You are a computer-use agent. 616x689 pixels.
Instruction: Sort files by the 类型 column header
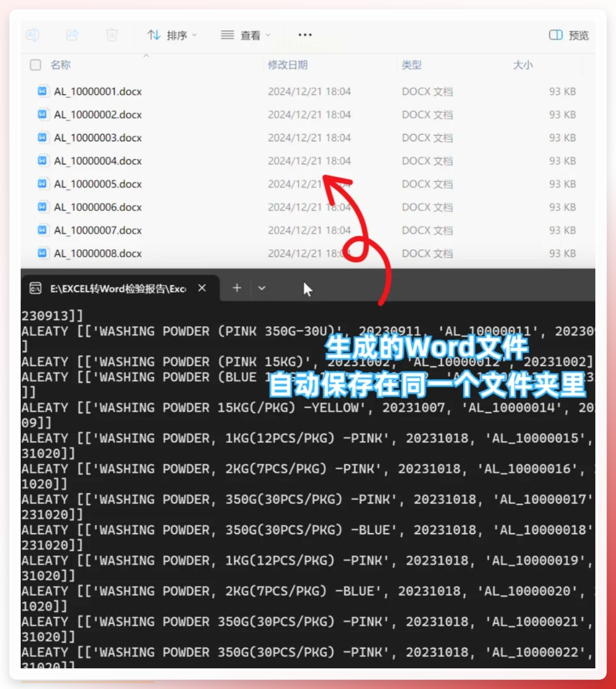(412, 65)
